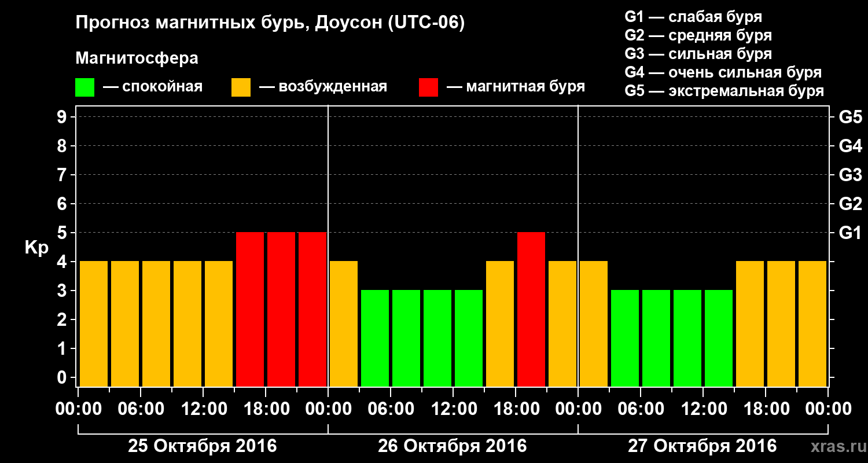Select the 'Магнитосфера' heading
Image resolution: width=868 pixels, height=463 pixels.
(x=137, y=58)
